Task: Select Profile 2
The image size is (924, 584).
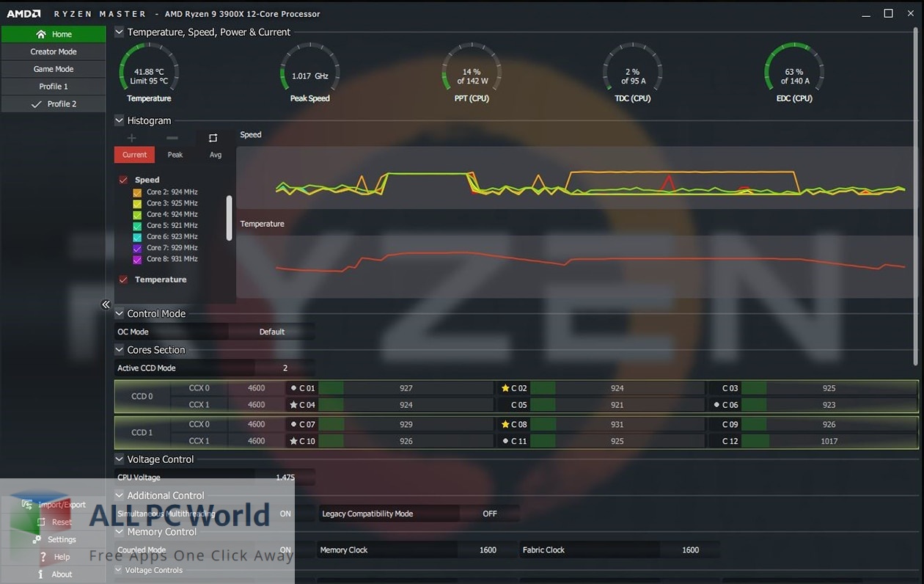Action: 54,104
